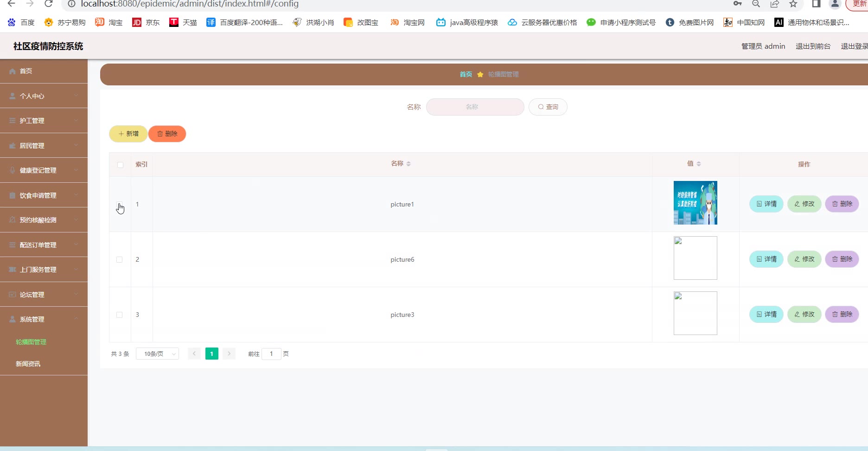Expand the 饮食申请管理 sidebar menu
Screen dimensions: 868x451
click(x=44, y=195)
